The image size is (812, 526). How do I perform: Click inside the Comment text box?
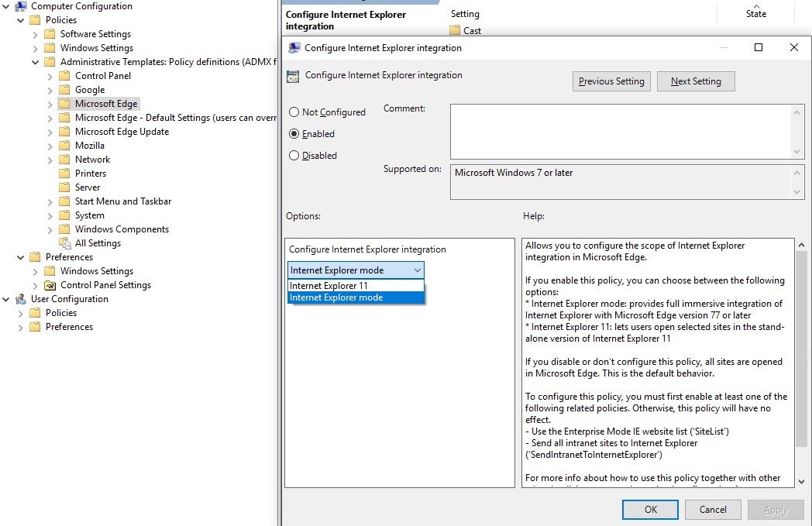pos(621,132)
